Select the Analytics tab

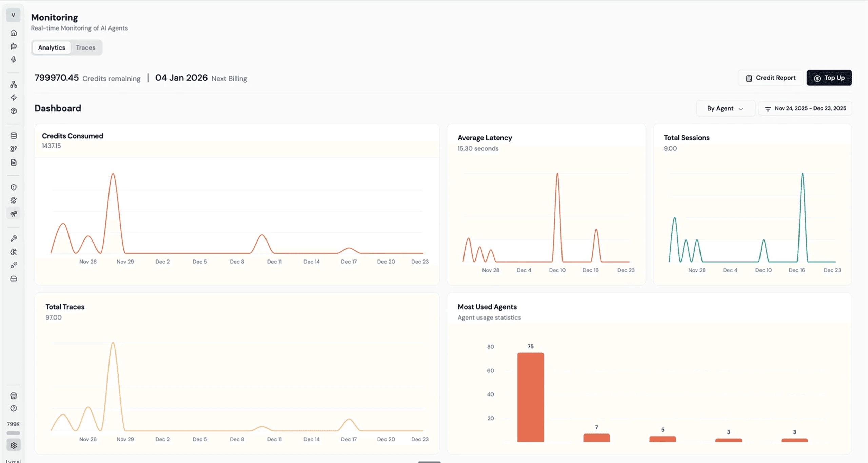(52, 47)
